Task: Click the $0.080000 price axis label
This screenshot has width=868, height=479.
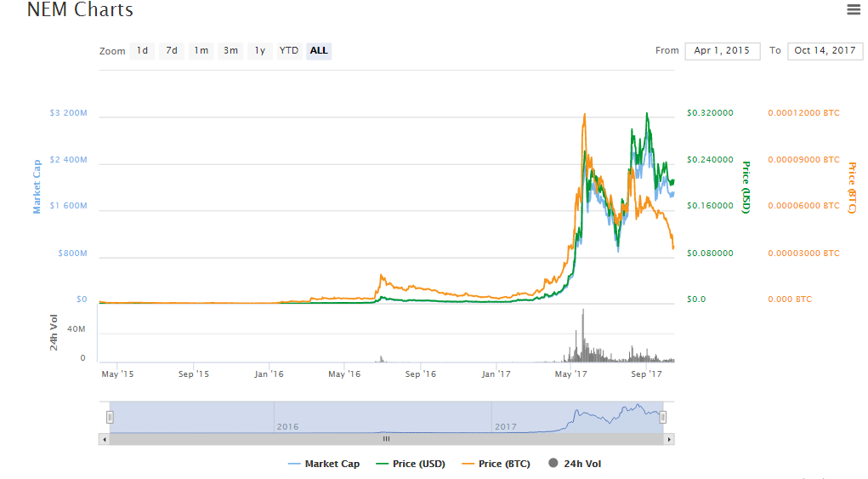Action: coord(710,253)
